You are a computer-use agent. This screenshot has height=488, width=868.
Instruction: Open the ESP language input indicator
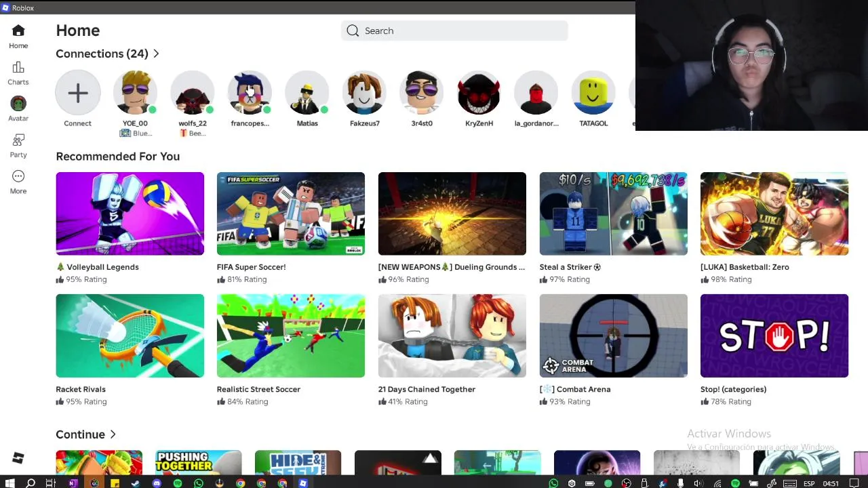[809, 483]
